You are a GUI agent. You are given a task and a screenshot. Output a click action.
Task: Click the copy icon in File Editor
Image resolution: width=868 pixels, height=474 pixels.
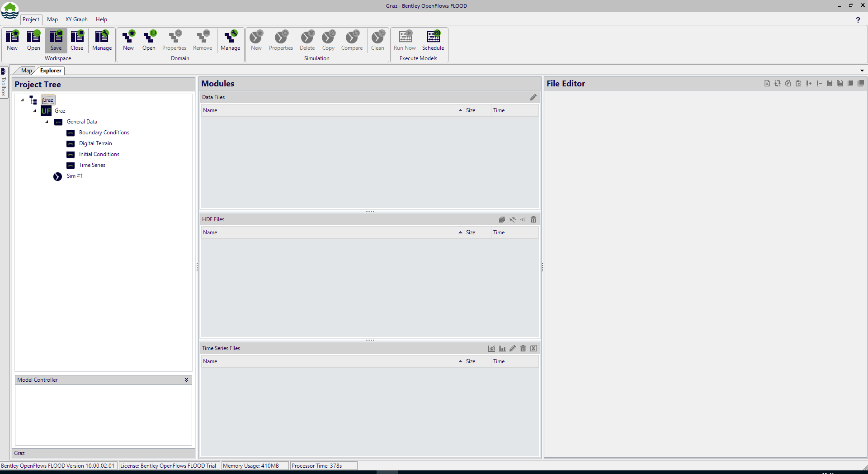tap(788, 83)
